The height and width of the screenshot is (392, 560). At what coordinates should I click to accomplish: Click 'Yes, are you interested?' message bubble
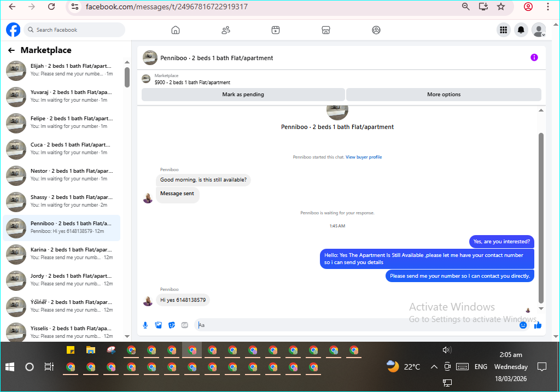tap(501, 242)
